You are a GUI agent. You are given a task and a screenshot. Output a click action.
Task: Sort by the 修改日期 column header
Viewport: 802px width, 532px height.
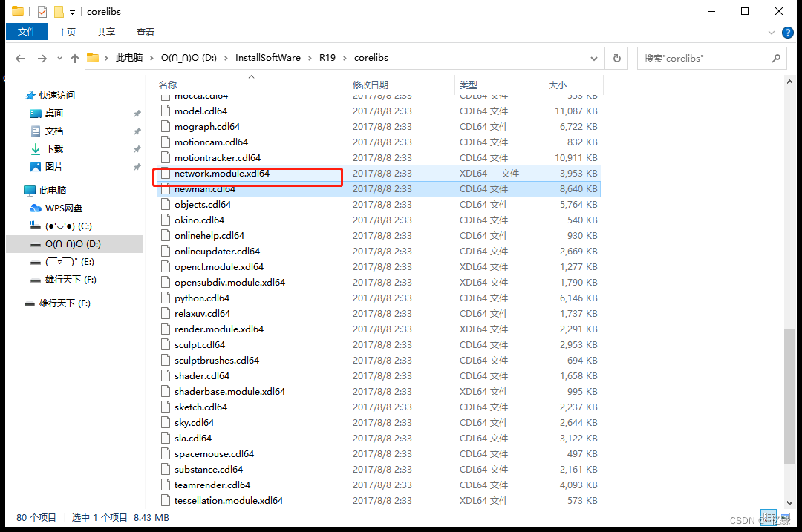coord(371,85)
